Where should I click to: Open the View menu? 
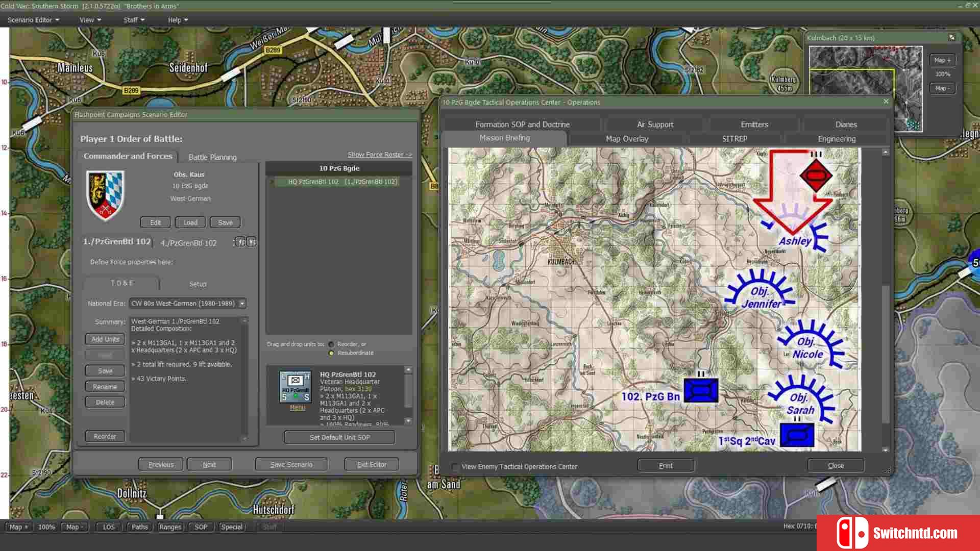pyautogui.click(x=90, y=20)
